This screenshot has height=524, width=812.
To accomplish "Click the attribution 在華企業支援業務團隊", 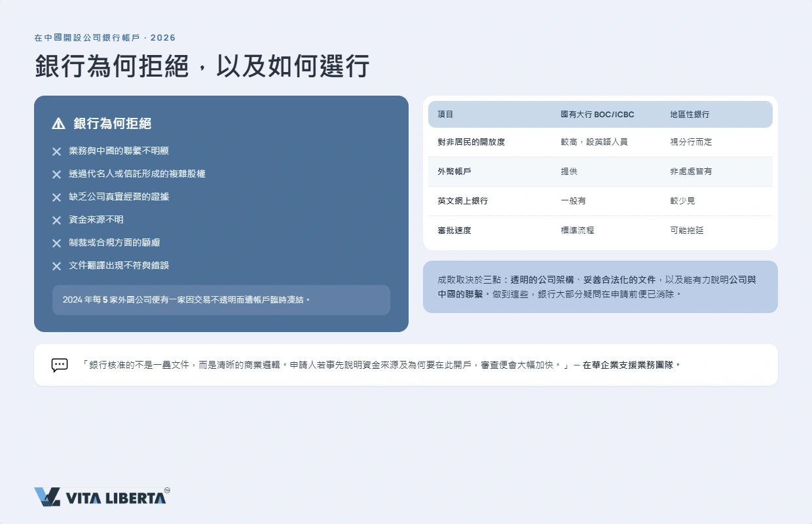I will click(x=631, y=365).
